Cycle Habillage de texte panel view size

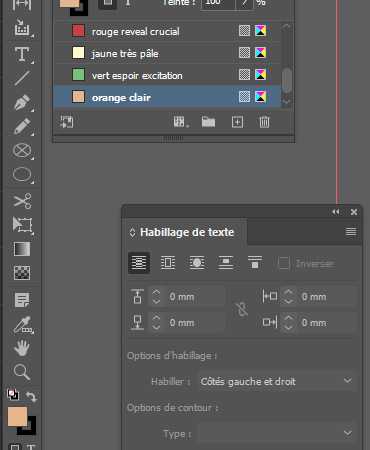[x=132, y=232]
